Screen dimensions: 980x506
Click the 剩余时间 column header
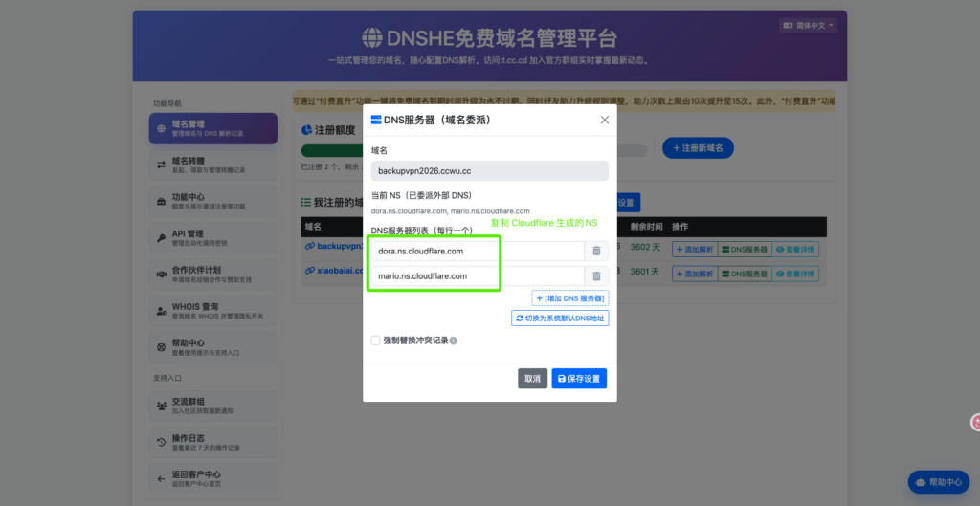pos(646,226)
